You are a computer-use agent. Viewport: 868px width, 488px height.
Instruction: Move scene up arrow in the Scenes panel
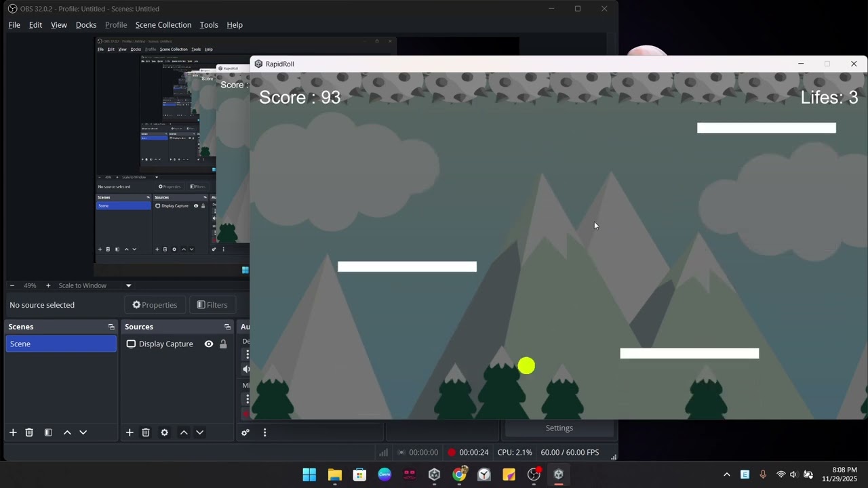click(67, 432)
